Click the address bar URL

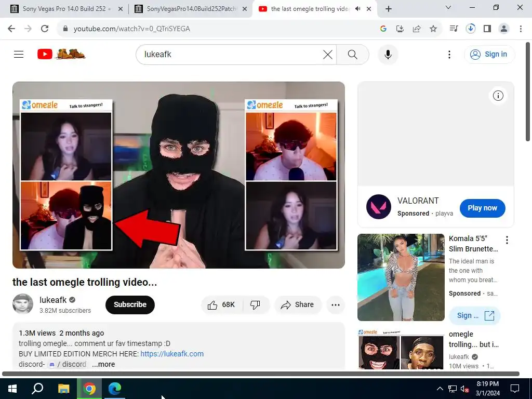pos(131,29)
